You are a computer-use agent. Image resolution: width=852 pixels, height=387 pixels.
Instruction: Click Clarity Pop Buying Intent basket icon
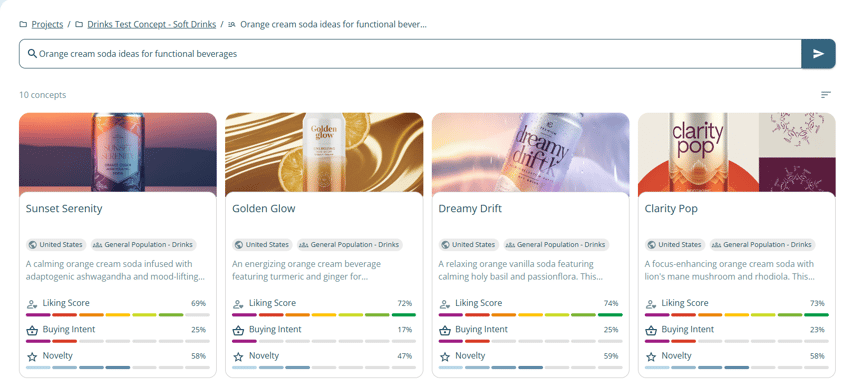coord(650,330)
